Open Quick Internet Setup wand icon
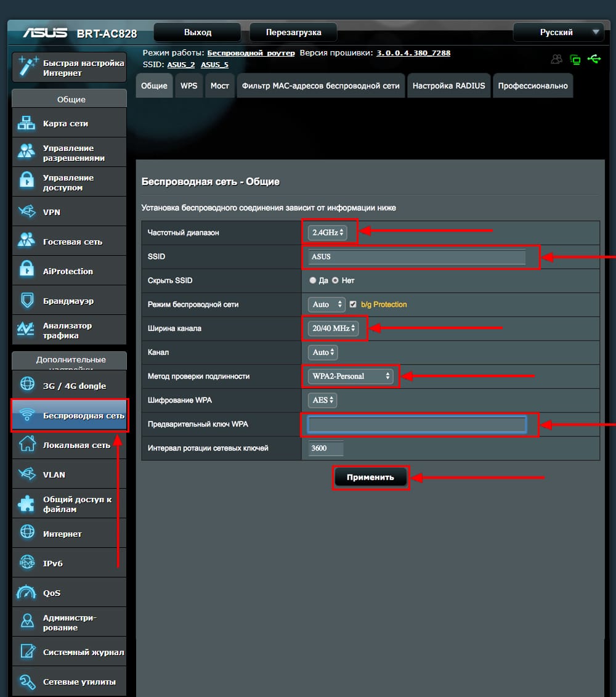The height and width of the screenshot is (697, 616). (28, 67)
